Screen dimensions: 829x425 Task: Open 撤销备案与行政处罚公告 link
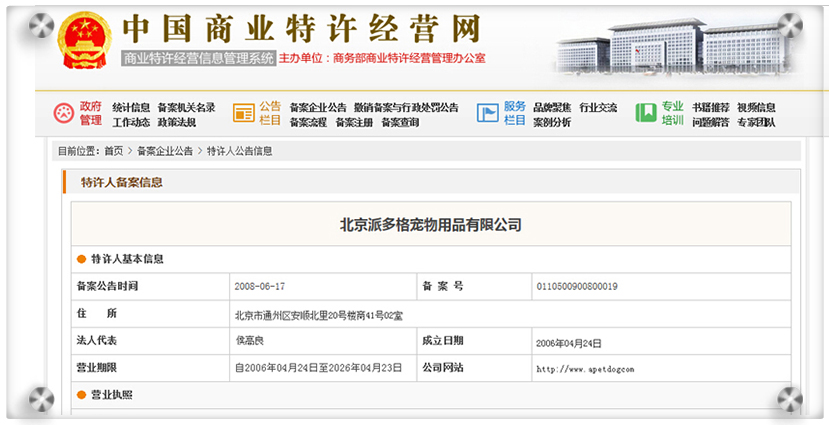(406, 108)
